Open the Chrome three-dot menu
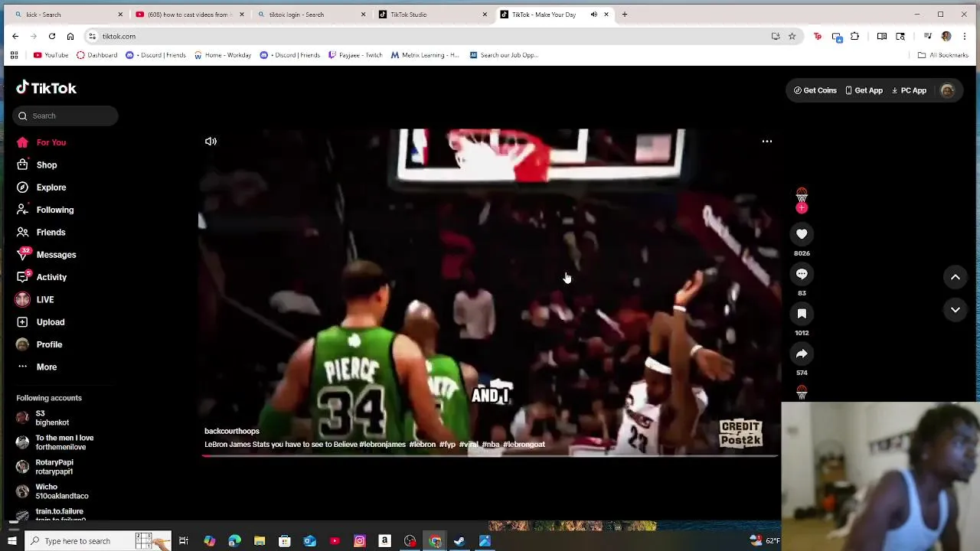 tap(964, 36)
